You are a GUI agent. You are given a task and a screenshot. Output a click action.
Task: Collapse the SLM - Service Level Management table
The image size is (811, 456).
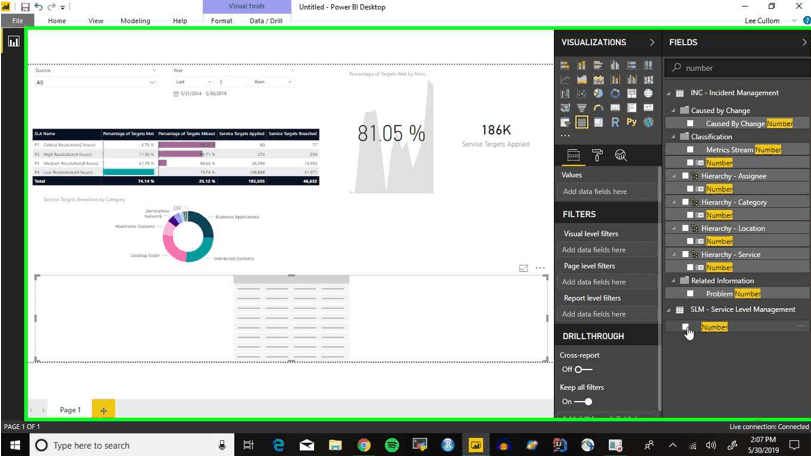(669, 310)
